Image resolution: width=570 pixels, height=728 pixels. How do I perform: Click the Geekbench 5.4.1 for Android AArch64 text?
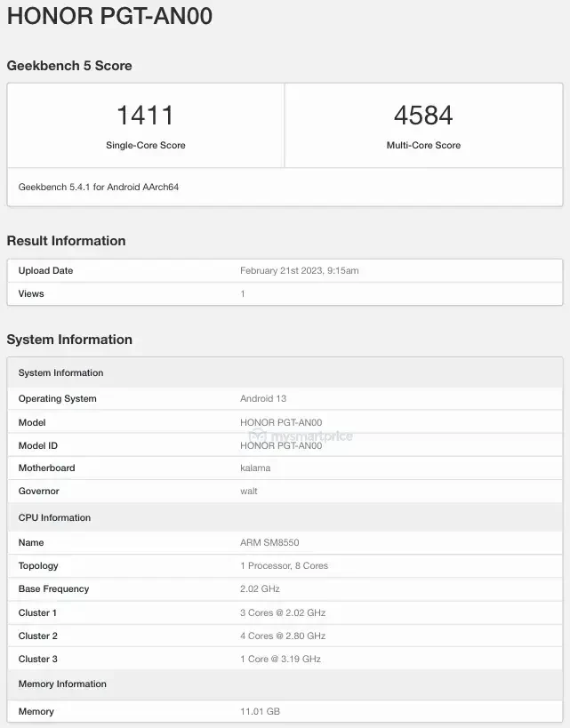99,188
